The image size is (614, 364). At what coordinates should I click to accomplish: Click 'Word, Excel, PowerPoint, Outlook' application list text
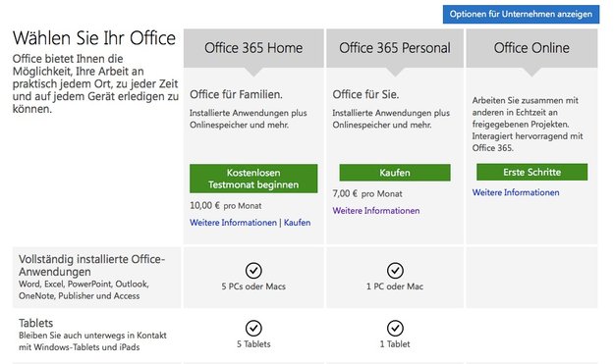click(84, 289)
